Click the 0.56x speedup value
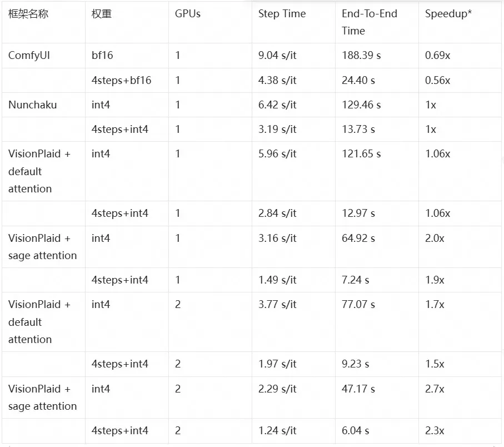This screenshot has width=504, height=447. 437,80
